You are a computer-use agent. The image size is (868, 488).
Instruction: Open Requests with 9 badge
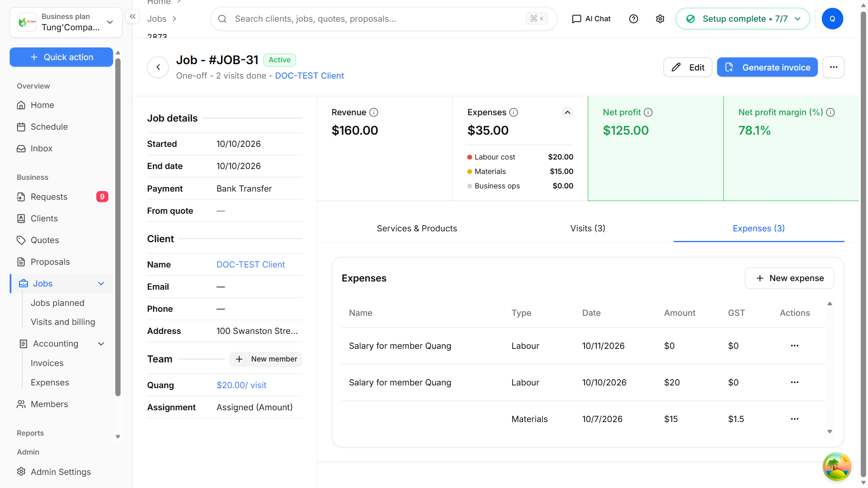61,197
